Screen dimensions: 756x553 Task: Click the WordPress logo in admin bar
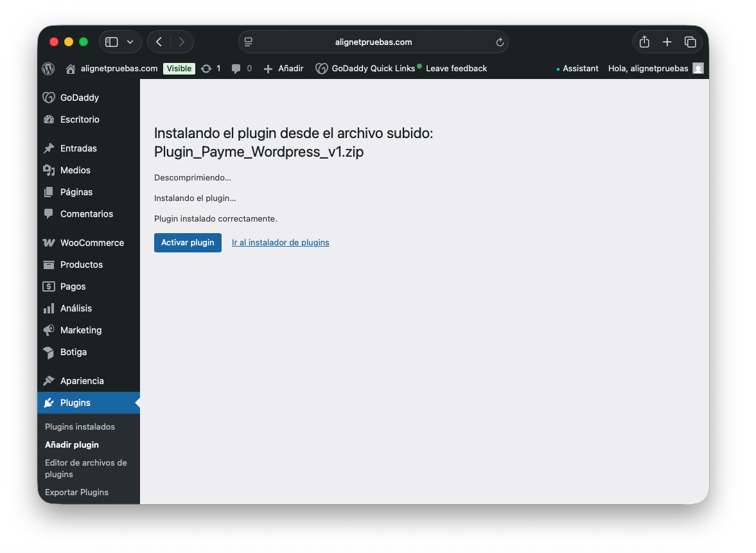pyautogui.click(x=48, y=69)
